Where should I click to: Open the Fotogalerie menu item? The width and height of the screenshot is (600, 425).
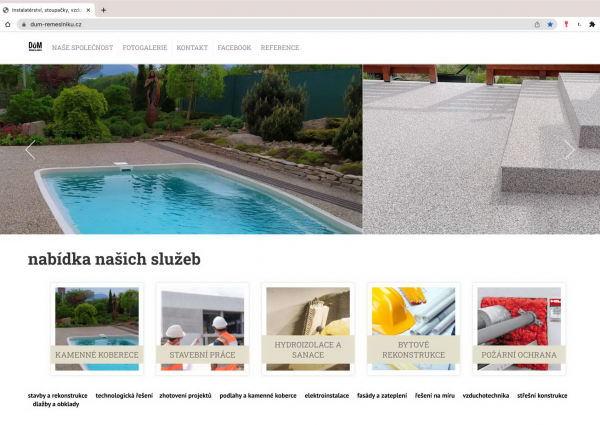pos(145,48)
